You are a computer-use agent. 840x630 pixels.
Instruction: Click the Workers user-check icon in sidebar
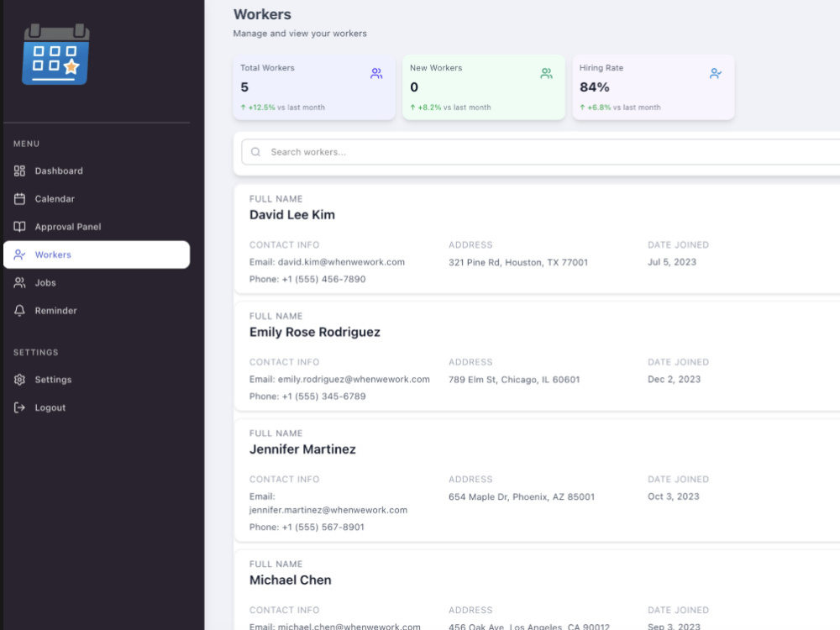pyautogui.click(x=20, y=255)
